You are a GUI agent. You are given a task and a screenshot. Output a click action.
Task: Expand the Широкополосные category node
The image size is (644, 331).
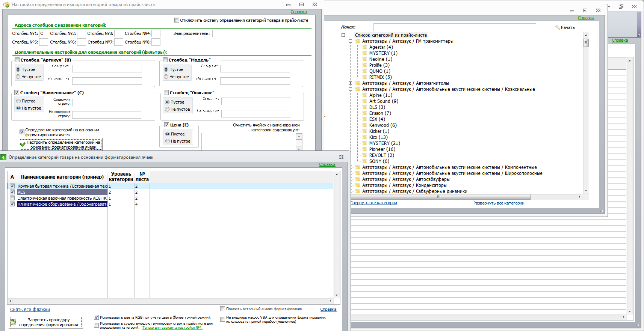[x=352, y=173]
